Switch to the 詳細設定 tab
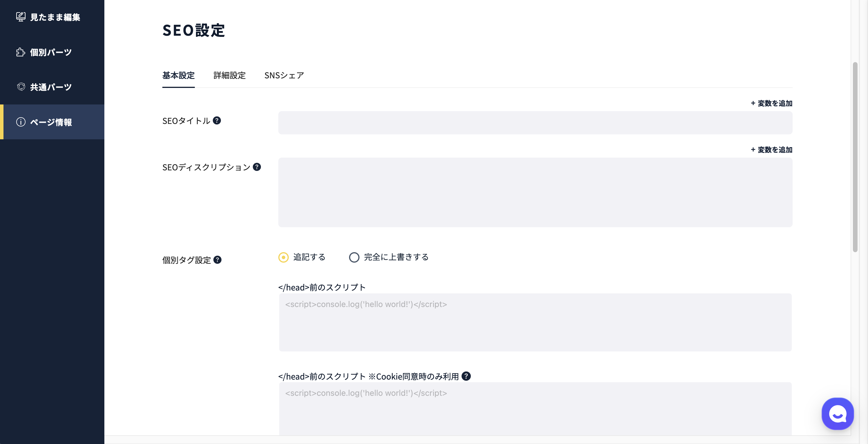 230,75
